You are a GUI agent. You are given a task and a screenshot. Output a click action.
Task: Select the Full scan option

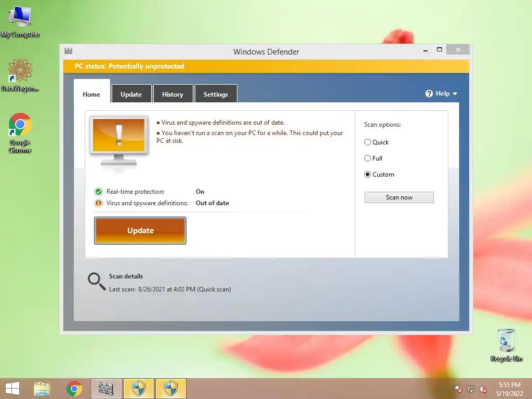[x=373, y=158]
